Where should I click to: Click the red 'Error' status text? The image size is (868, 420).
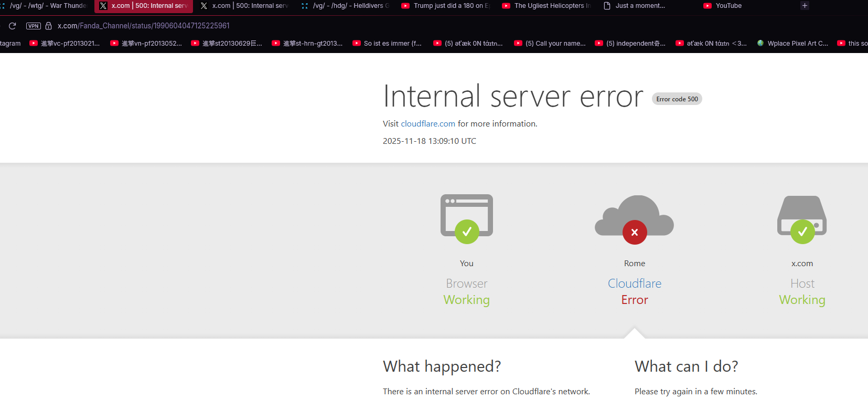(x=635, y=300)
